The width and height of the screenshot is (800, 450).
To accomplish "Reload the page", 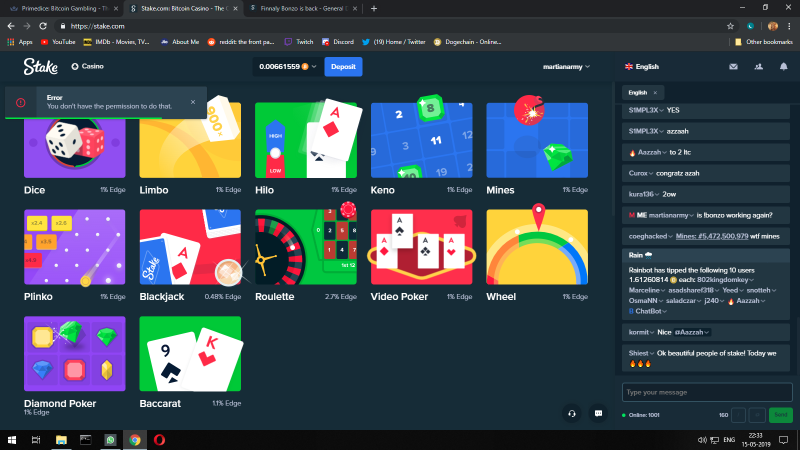I will click(43, 26).
